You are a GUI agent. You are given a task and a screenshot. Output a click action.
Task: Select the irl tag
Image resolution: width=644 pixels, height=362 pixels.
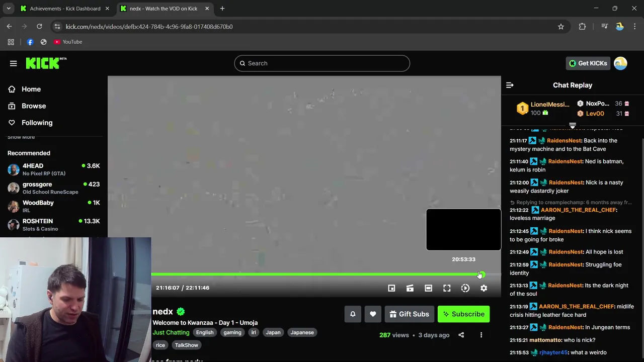pyautogui.click(x=254, y=332)
